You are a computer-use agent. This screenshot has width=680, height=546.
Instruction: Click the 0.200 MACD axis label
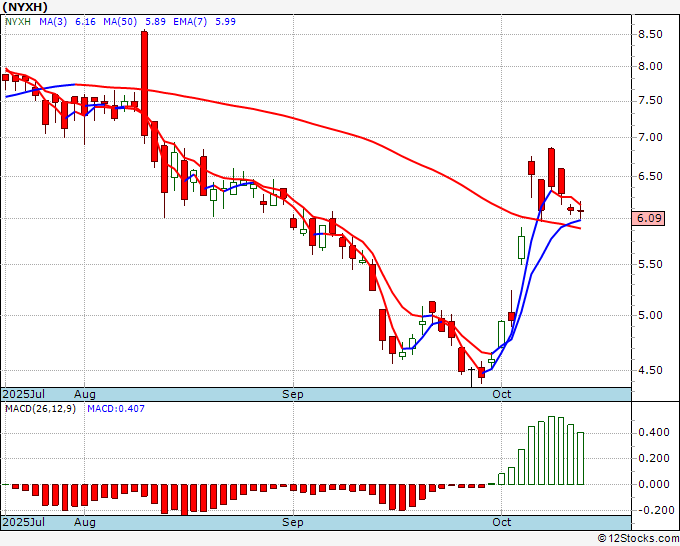click(654, 458)
